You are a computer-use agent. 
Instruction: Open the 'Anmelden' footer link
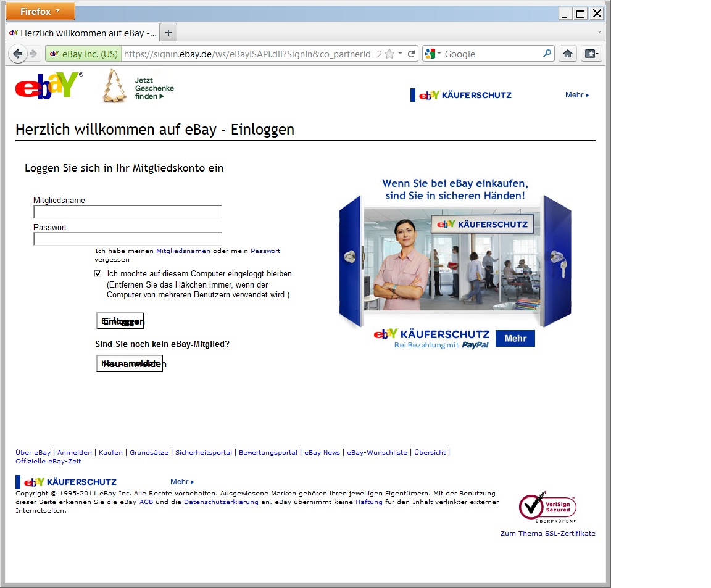click(74, 452)
